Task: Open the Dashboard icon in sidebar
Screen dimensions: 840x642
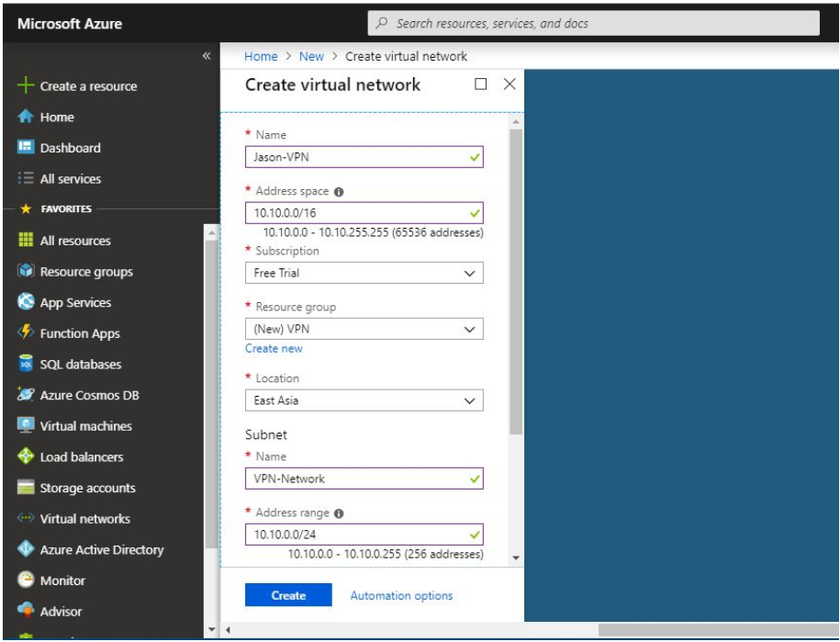Action: click(x=25, y=147)
